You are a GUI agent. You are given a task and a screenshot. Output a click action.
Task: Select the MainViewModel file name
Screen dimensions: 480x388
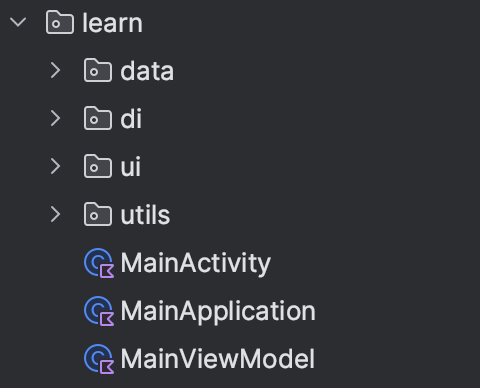click(218, 359)
